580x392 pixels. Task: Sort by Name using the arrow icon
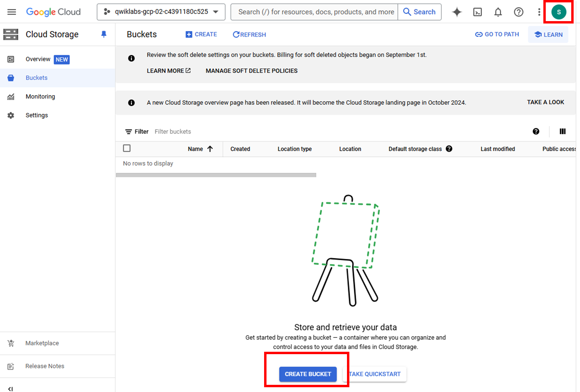pos(210,149)
